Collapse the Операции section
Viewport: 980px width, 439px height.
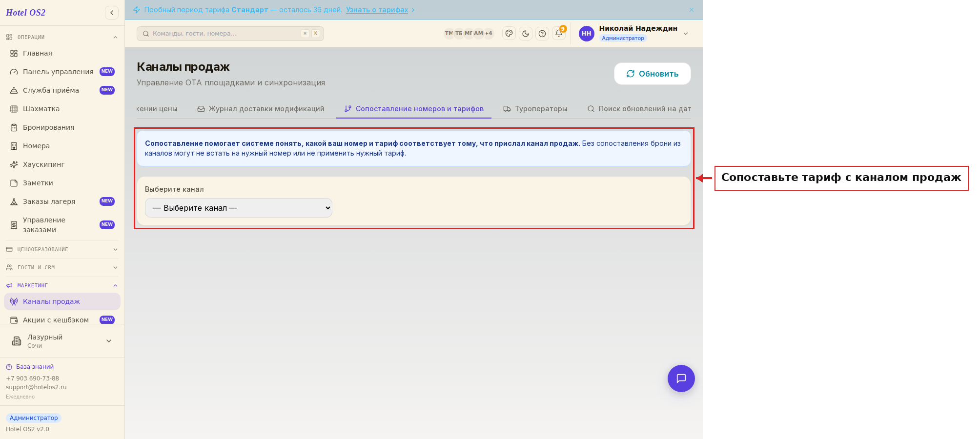coord(62,37)
